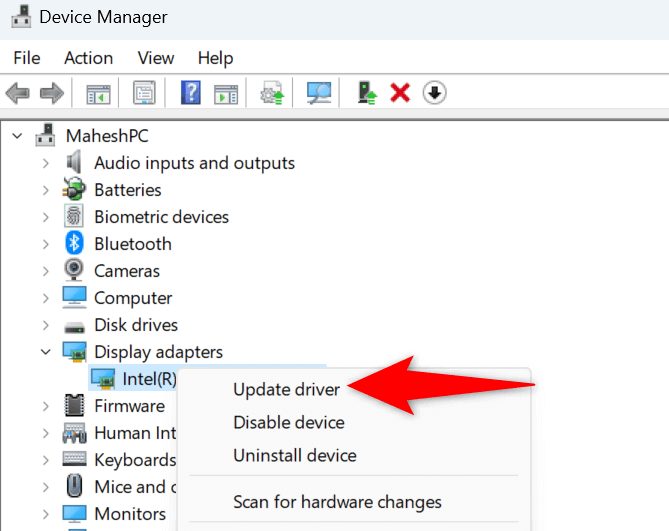This screenshot has height=531, width=669.
Task: Open the Properties toolbar icon
Action: tap(144, 93)
